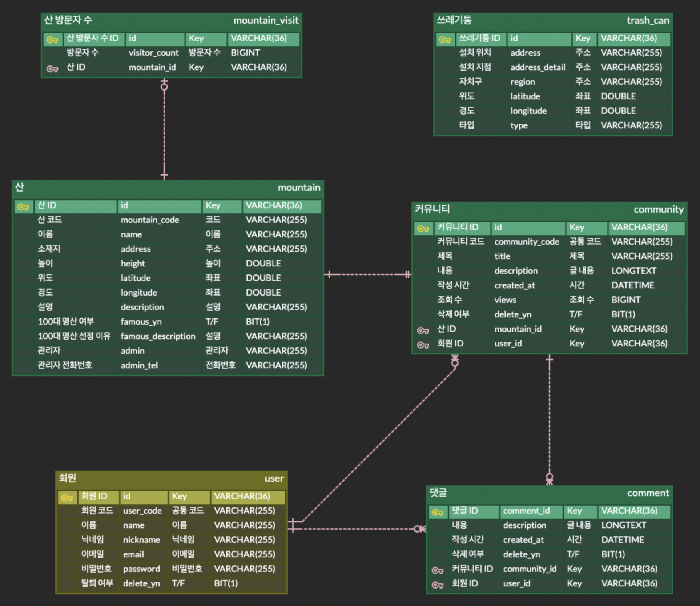Select the nickname row in user table
This screenshot has width=700, height=606.
coord(141,540)
